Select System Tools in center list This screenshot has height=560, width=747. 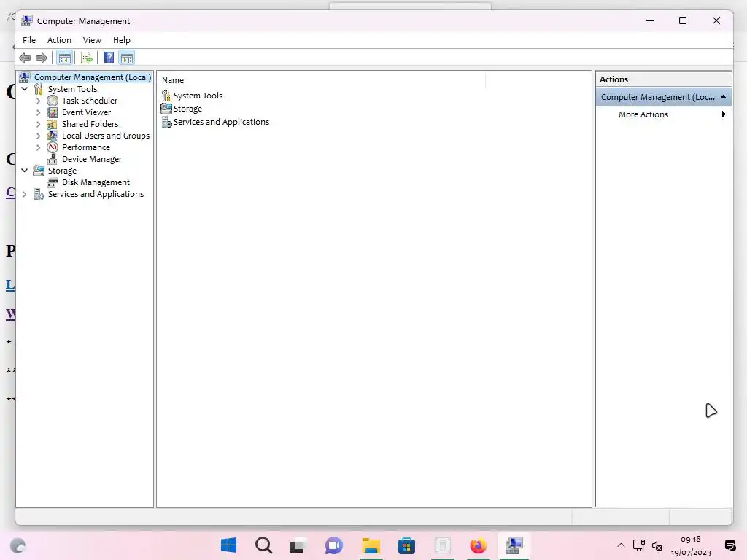click(198, 96)
